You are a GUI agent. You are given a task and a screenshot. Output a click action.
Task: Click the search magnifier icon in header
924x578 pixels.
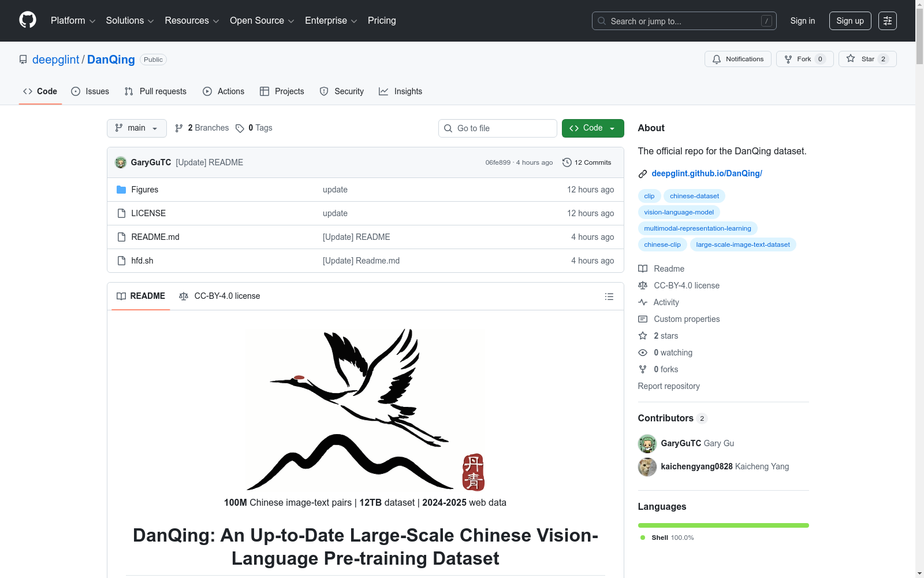coord(602,21)
